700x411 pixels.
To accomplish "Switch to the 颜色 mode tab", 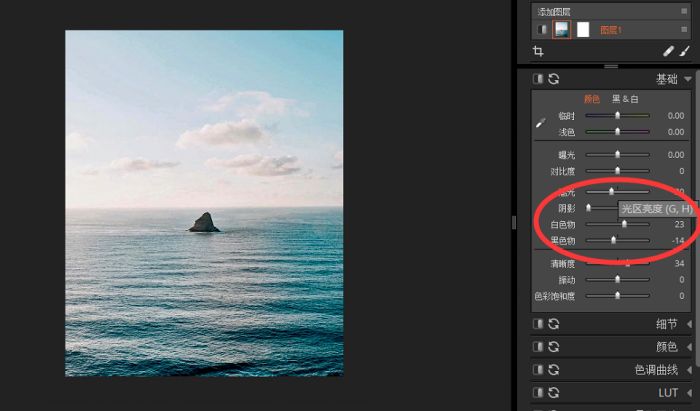I will tap(591, 99).
